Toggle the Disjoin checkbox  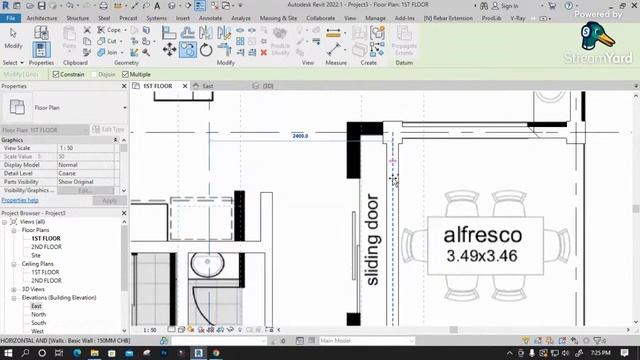[x=94, y=74]
